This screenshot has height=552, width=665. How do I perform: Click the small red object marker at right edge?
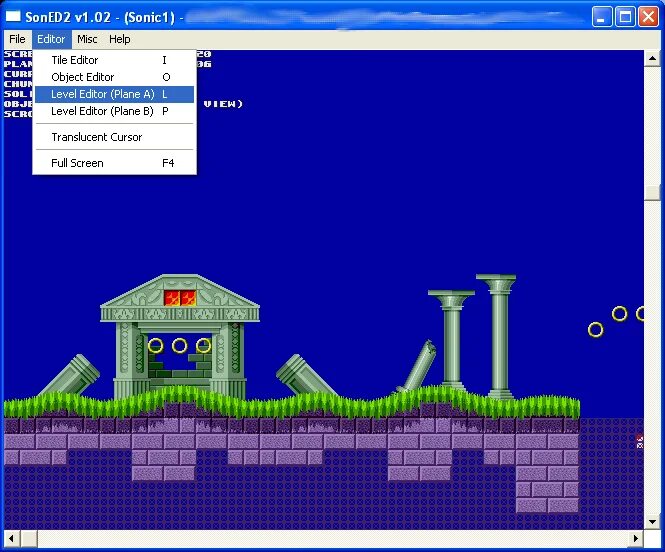pos(640,441)
